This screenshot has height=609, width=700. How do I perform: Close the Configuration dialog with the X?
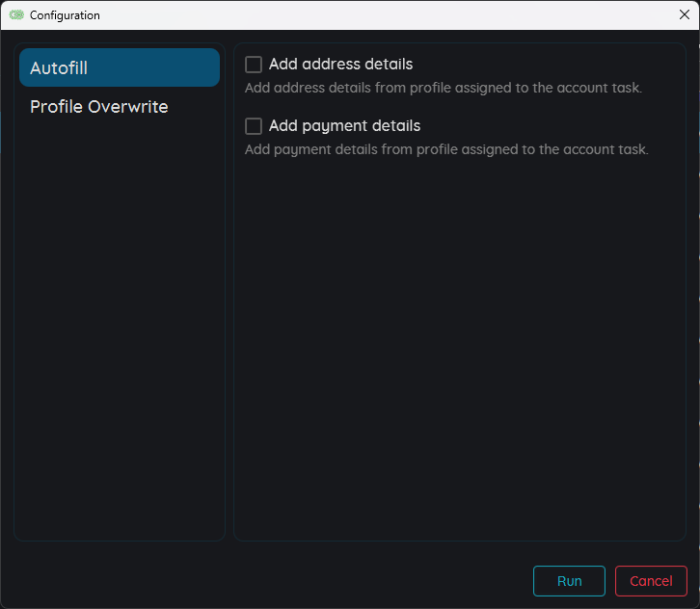point(685,14)
